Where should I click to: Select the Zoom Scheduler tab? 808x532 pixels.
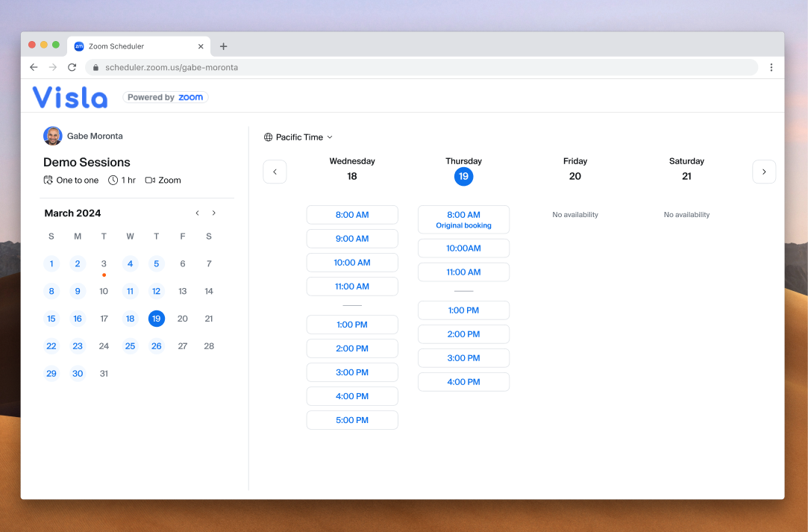click(x=139, y=46)
